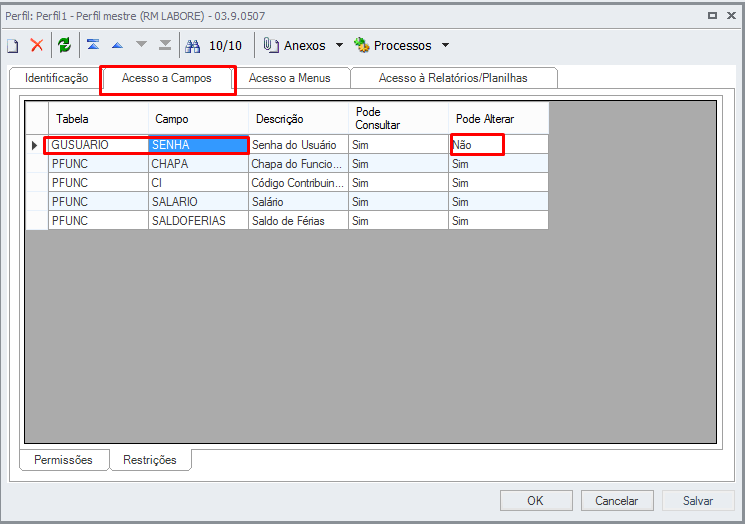This screenshot has height=526, width=745.
Task: Click the Processos gear icon
Action: [362, 45]
